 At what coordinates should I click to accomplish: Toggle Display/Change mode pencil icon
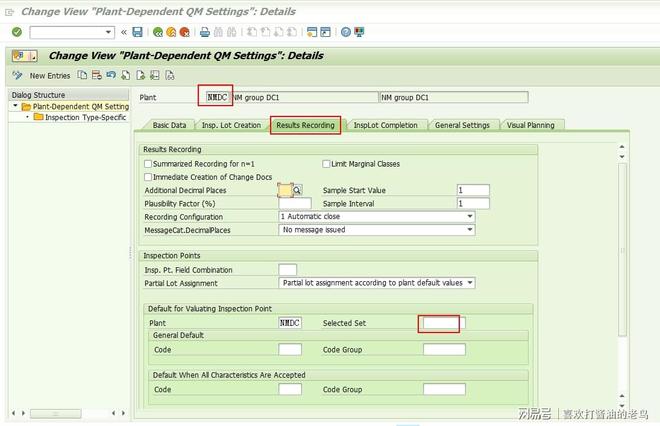[17, 75]
